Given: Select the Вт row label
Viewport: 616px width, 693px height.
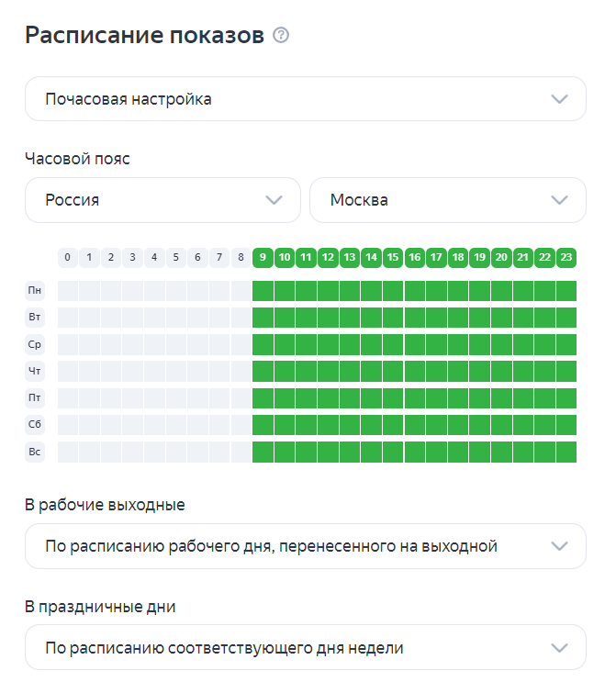Looking at the screenshot, I should tap(35, 318).
